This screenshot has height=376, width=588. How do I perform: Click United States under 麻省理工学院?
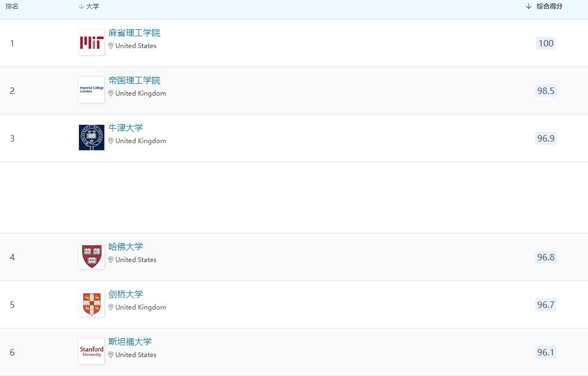pyautogui.click(x=136, y=46)
